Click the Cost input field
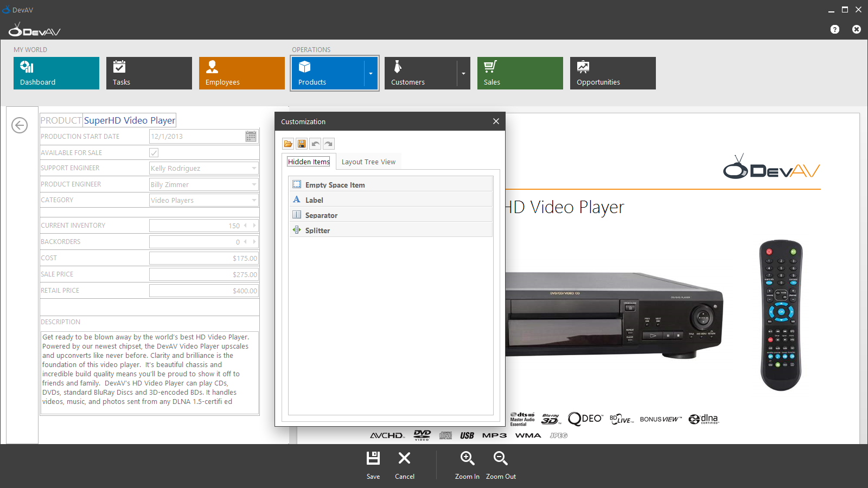Screen dimensions: 868x488 tap(203, 259)
